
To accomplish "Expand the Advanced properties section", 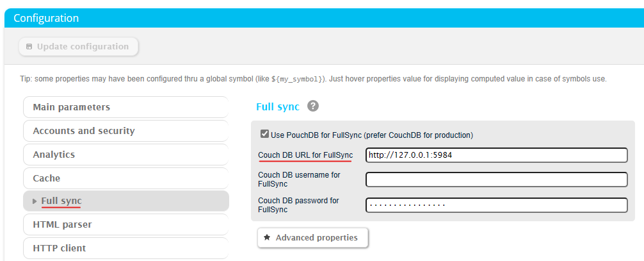I will click(312, 238).
